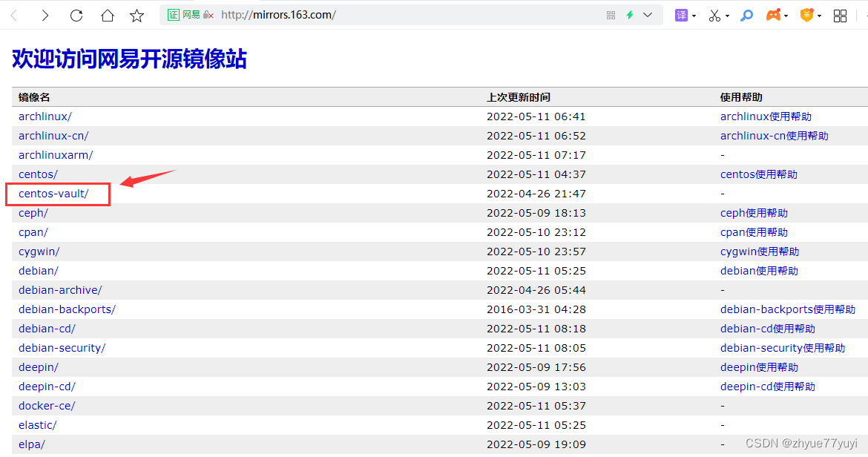Expand the screenshot tool dropdown arrow
This screenshot has width=868, height=457.
[727, 16]
